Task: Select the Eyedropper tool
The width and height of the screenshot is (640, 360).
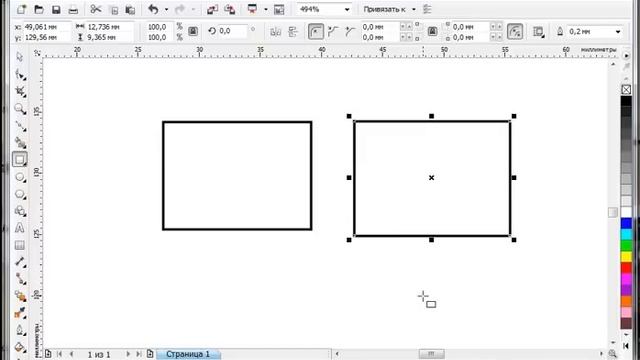Action: click(x=20, y=313)
